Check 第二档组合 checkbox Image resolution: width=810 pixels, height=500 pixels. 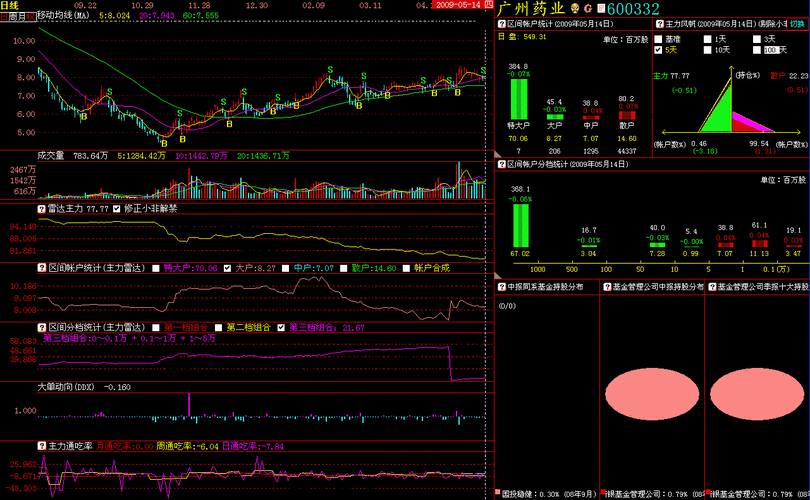[x=219, y=327]
